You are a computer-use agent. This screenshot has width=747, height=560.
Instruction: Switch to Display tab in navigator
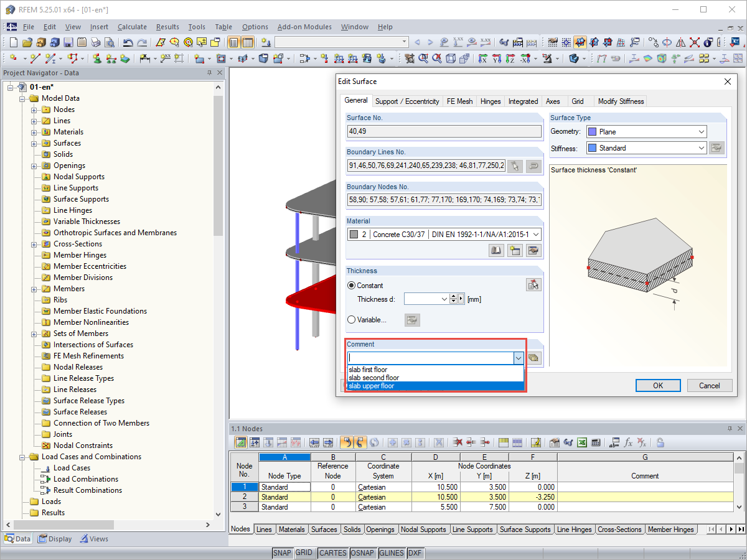pos(55,539)
